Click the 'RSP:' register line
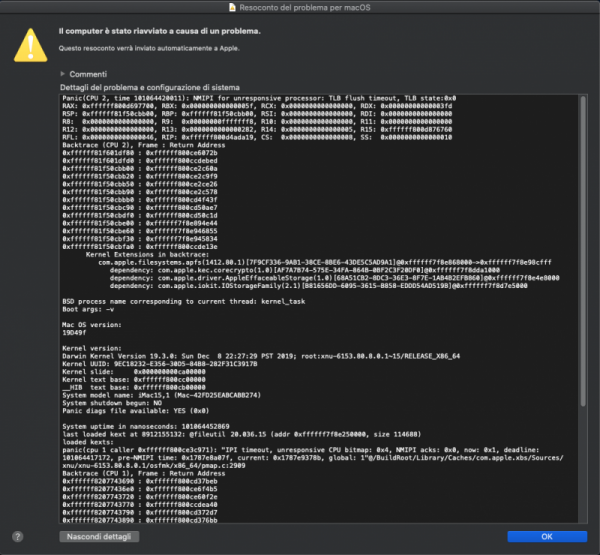Image resolution: width=600 pixels, height=555 pixels. (x=257, y=114)
